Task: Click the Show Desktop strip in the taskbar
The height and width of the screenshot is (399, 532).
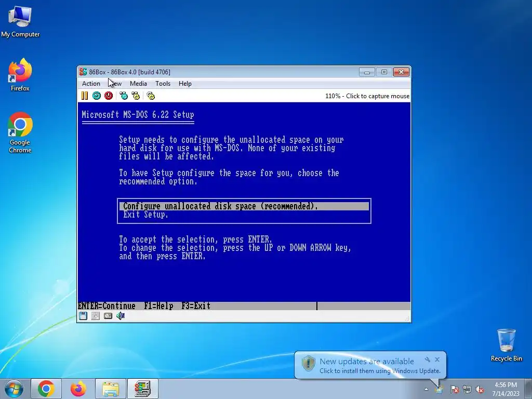Action: (529, 389)
